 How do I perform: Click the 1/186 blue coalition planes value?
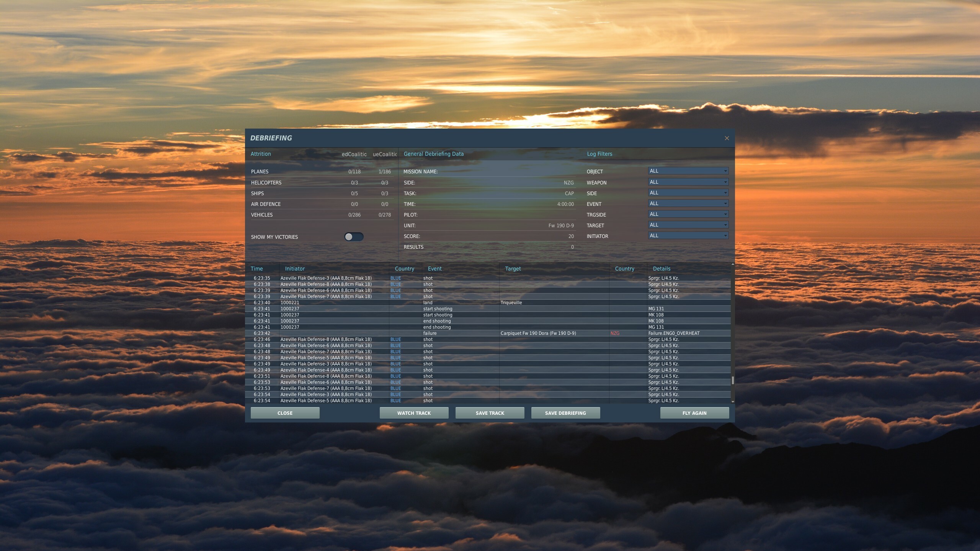[385, 172]
